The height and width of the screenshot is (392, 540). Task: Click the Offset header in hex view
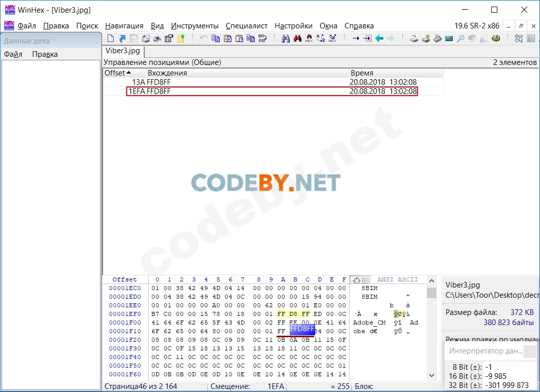[x=125, y=279]
